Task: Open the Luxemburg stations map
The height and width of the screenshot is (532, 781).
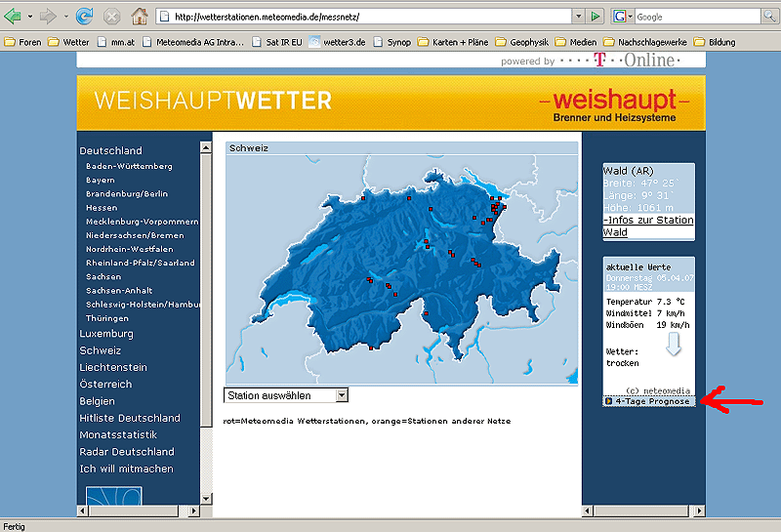Action: click(106, 334)
